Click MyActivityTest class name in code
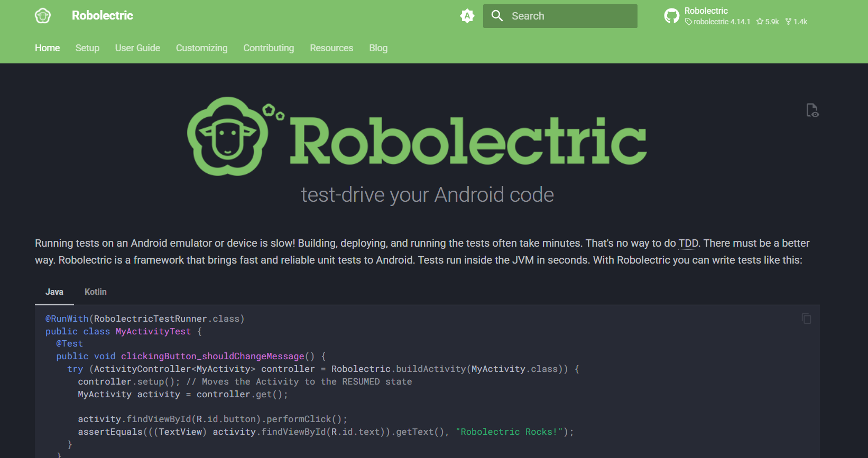The image size is (868, 458). click(153, 331)
